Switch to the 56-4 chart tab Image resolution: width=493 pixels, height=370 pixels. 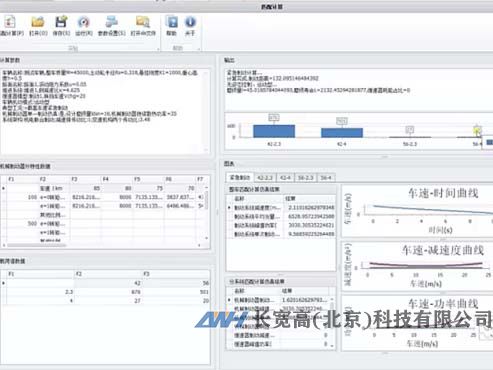click(326, 178)
